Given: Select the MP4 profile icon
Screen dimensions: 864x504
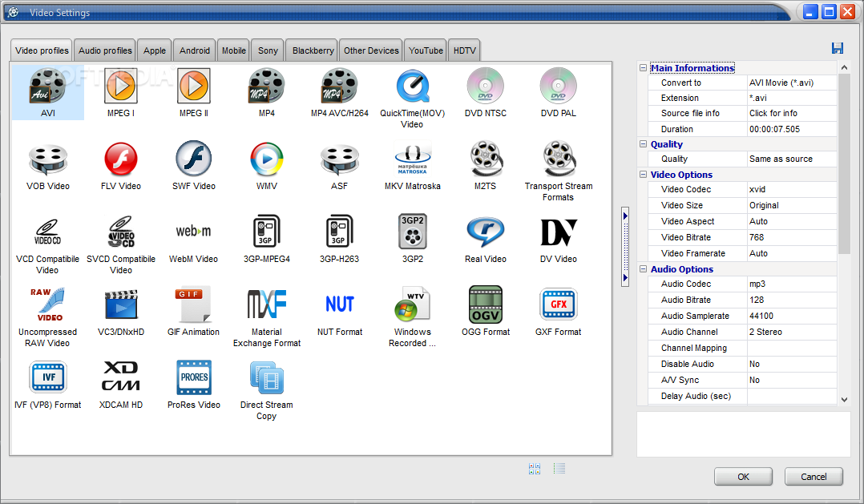Looking at the screenshot, I should [x=267, y=86].
